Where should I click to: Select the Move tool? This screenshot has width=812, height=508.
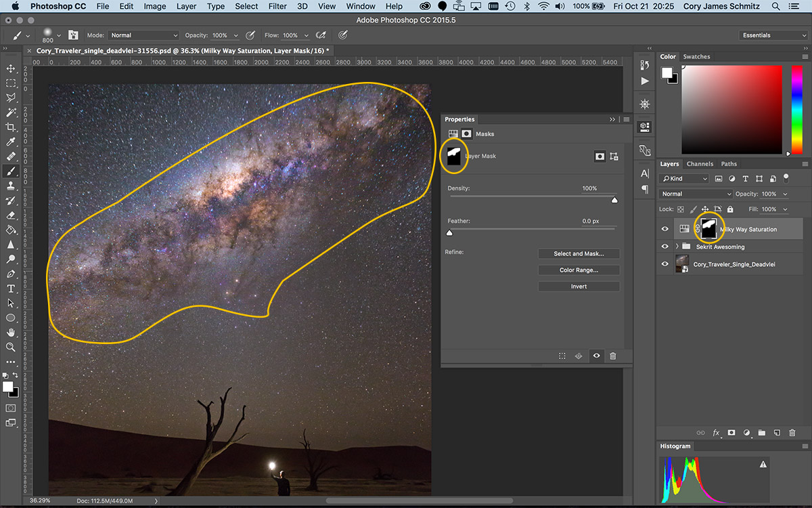tap(11, 68)
